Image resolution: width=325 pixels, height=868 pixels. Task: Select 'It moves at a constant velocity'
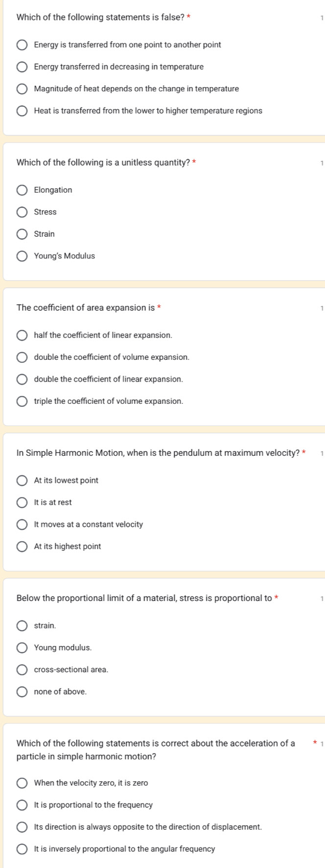pyautogui.click(x=23, y=525)
